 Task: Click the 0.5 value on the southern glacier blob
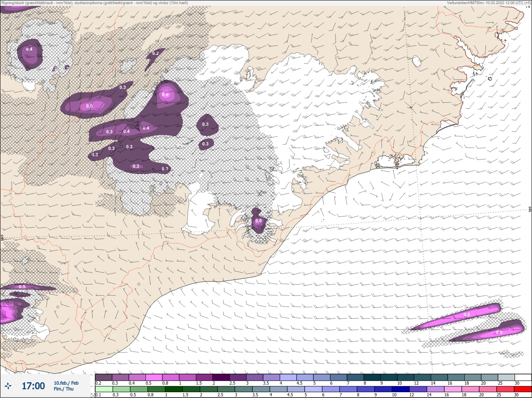pyautogui.click(x=259, y=221)
